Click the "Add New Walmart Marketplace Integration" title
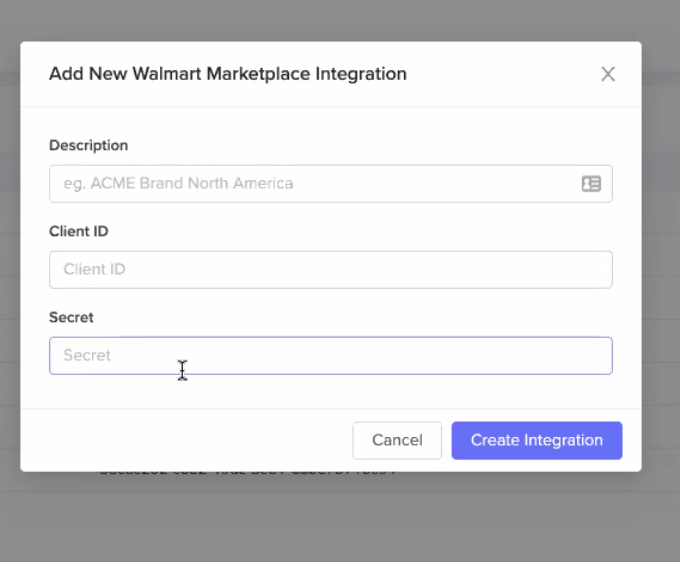The width and height of the screenshot is (680, 562). (x=228, y=74)
